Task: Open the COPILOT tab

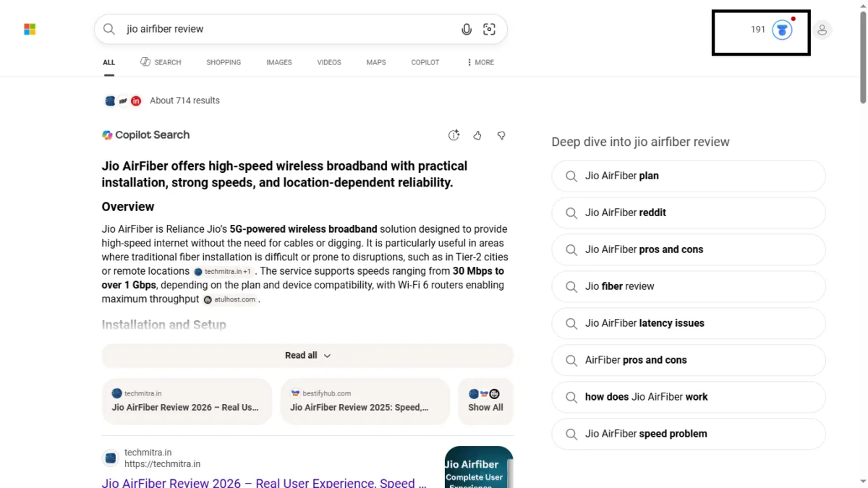Action: pyautogui.click(x=425, y=62)
